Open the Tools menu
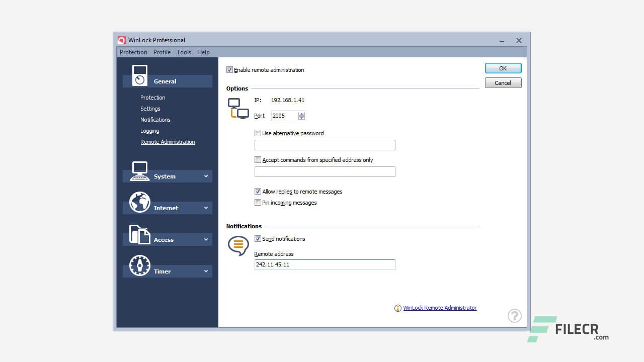Screen dimensions: 644x362 tap(184, 52)
